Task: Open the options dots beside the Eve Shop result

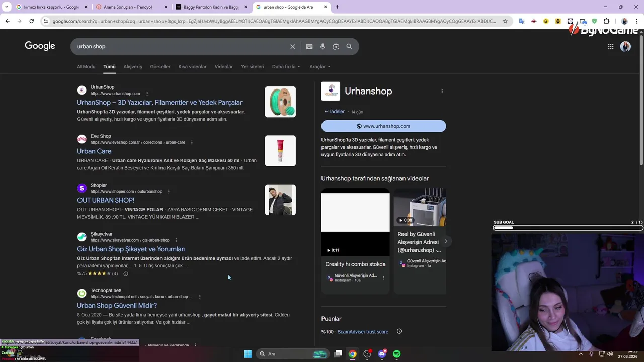Action: [x=192, y=142]
